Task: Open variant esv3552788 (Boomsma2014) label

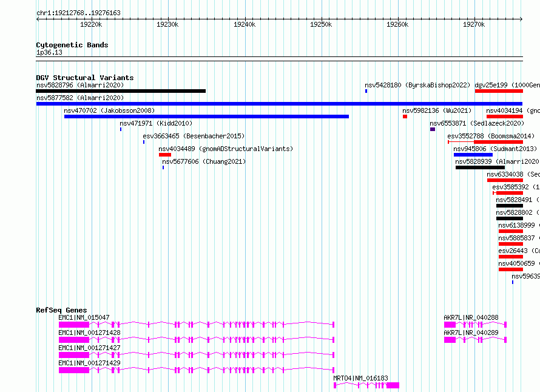Action: (491, 136)
